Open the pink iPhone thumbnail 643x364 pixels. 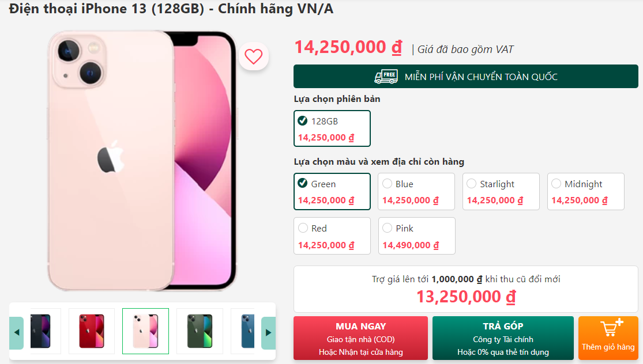click(x=145, y=331)
